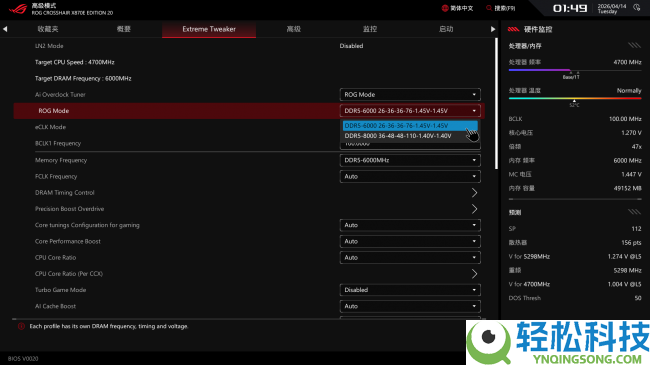Select the Extreme Tweaker tab
Screen dimensions: 650x365
pyautogui.click(x=209, y=29)
